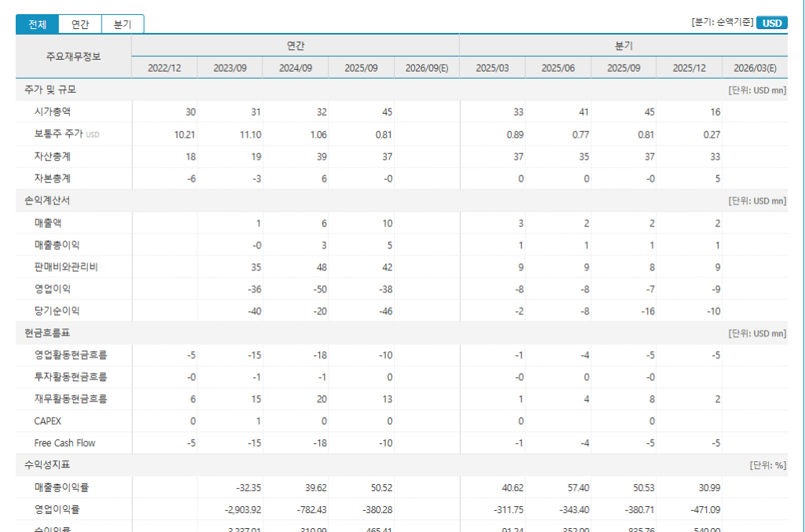This screenshot has width=805, height=532.
Task: Switch to the 연간 tab
Action: pyautogui.click(x=80, y=24)
